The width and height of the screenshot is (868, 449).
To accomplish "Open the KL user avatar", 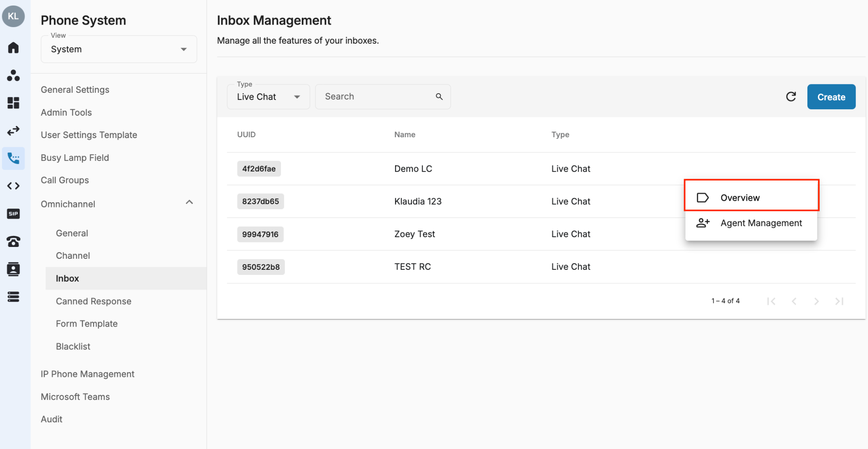I will [13, 16].
